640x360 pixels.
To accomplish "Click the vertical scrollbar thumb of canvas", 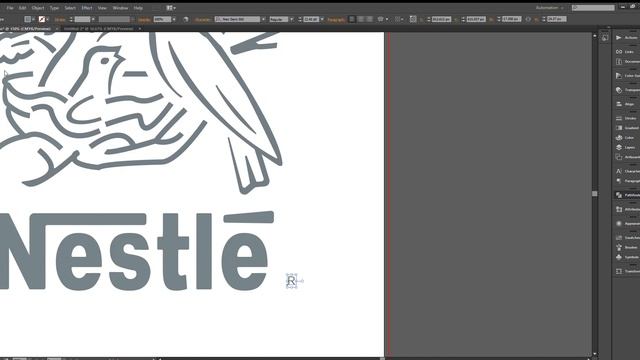I will tap(595, 193).
